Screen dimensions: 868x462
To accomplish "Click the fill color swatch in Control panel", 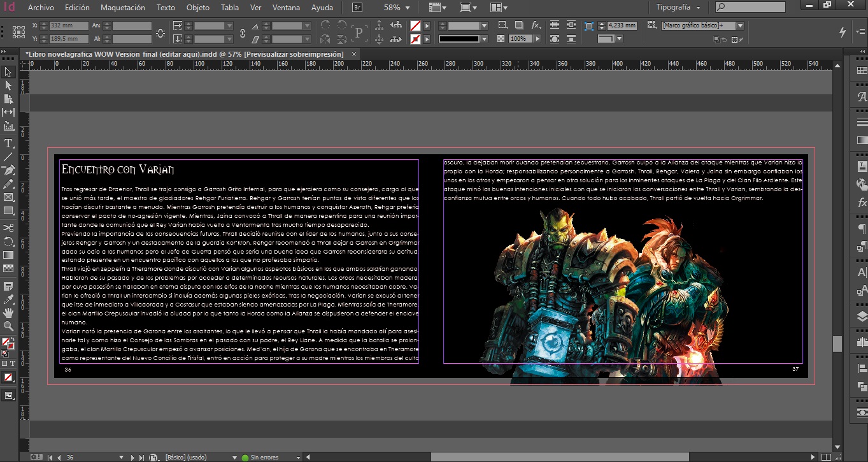I will pyautogui.click(x=415, y=25).
